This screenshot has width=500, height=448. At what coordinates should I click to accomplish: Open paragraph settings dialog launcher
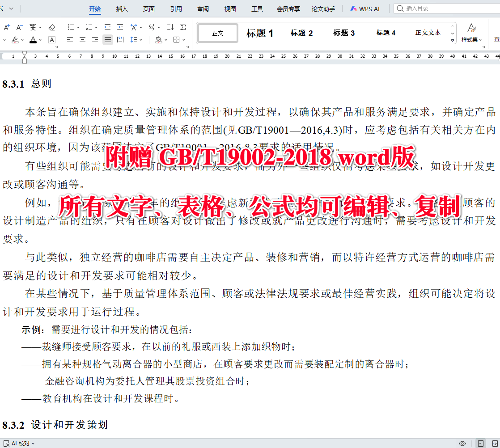tap(187, 47)
